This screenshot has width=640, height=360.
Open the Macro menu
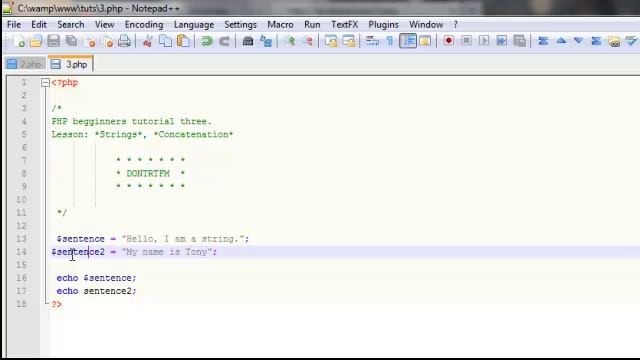[x=280, y=25]
